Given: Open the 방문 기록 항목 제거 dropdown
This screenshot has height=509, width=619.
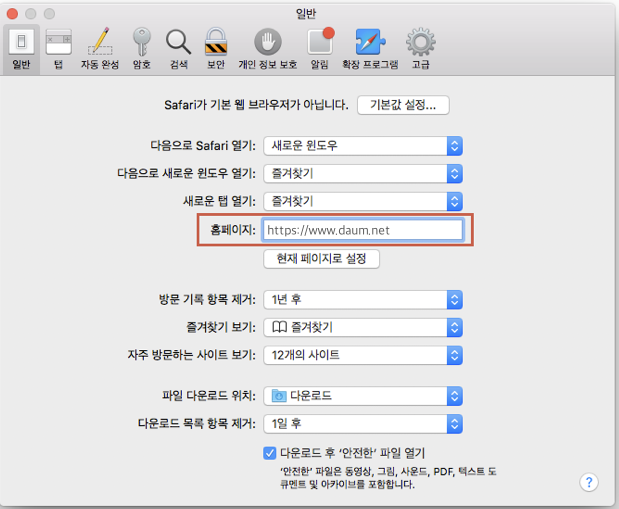Looking at the screenshot, I should [363, 300].
